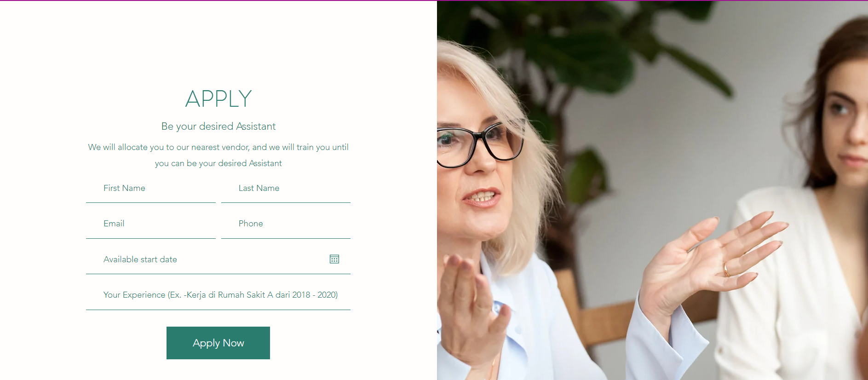Click the 'you can be your desired Assistant' line
The width and height of the screenshot is (868, 380).
(218, 163)
